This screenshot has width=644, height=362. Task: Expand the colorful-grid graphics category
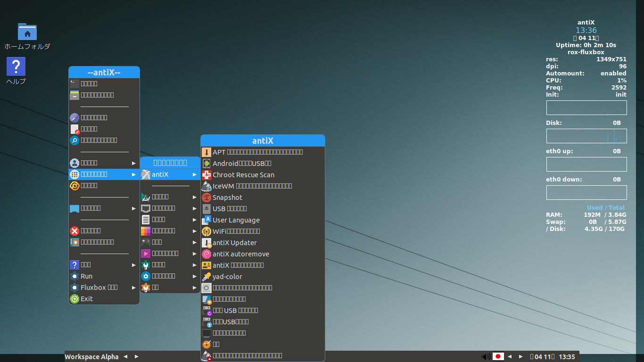tap(170, 230)
